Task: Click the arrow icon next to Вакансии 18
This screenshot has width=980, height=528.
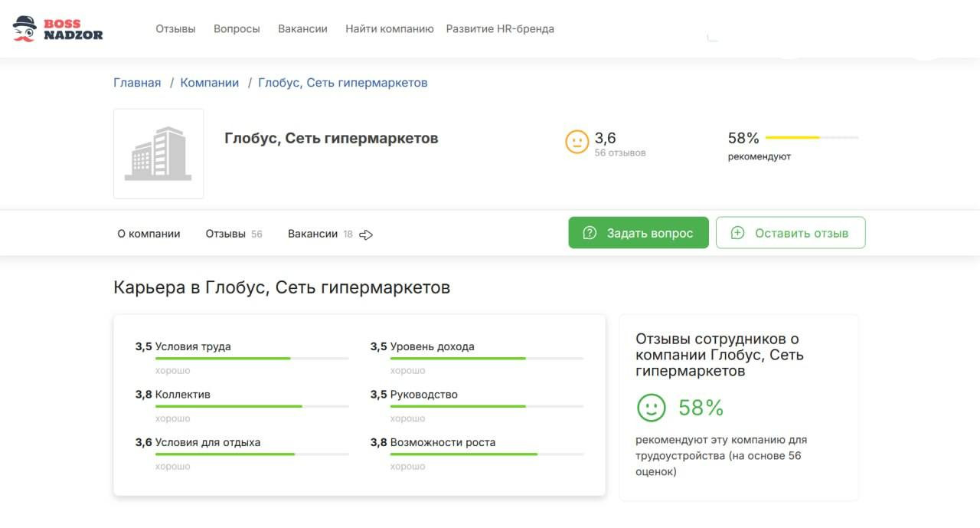Action: point(366,234)
